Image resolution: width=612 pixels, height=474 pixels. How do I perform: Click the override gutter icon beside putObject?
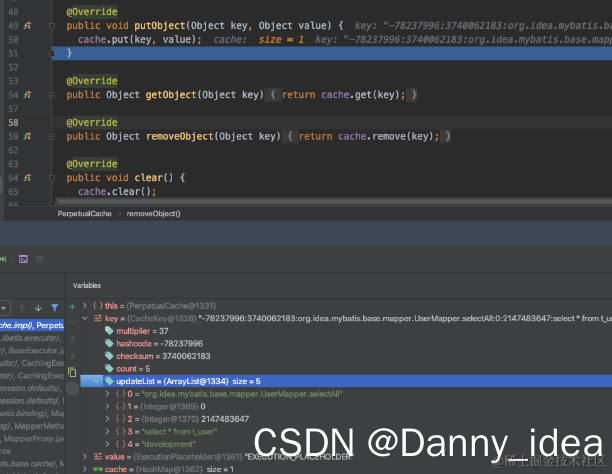click(27, 26)
